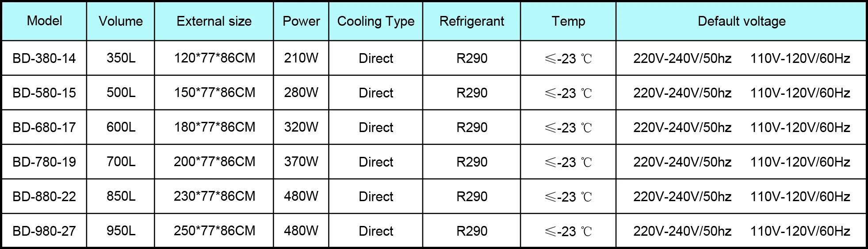Screen dimensions: 868x249
Task: Click the Volume column header
Action: [121, 21]
